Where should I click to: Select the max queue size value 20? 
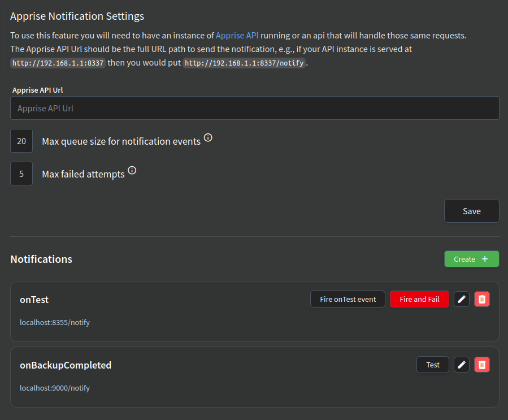(x=21, y=140)
